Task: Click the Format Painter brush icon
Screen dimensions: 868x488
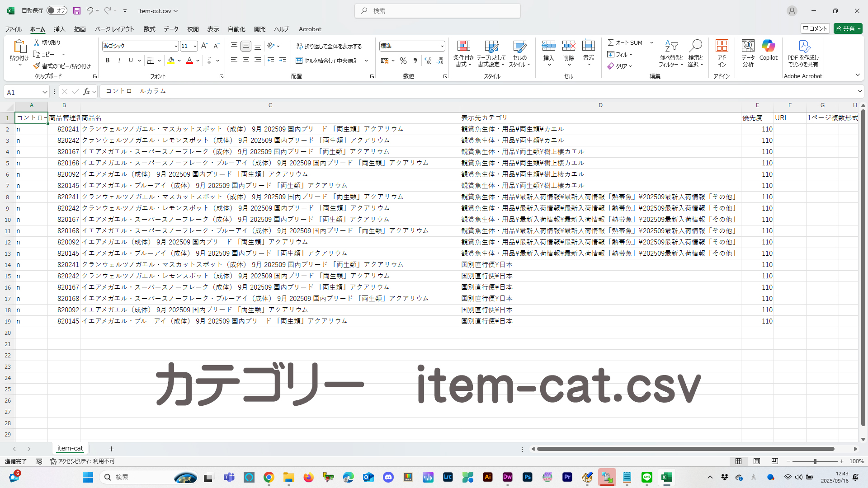Action: pyautogui.click(x=37, y=66)
